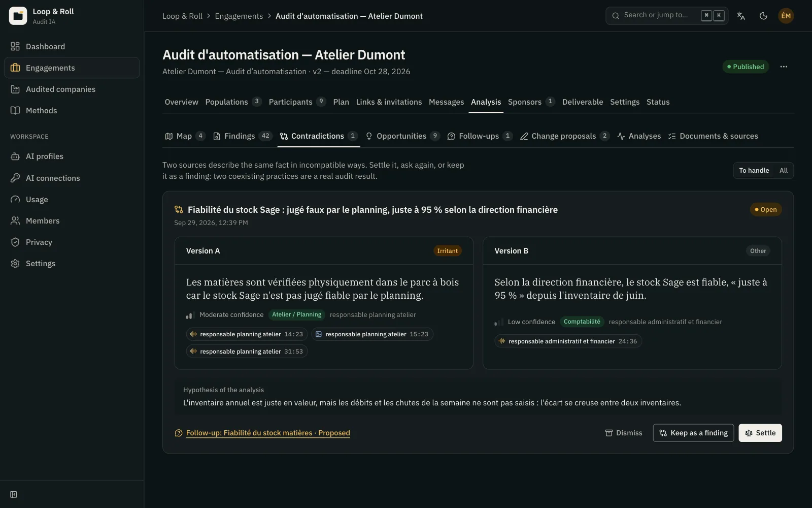The width and height of the screenshot is (812, 508).
Task: Go to Engagements breadcrumb link
Action: pyautogui.click(x=239, y=16)
